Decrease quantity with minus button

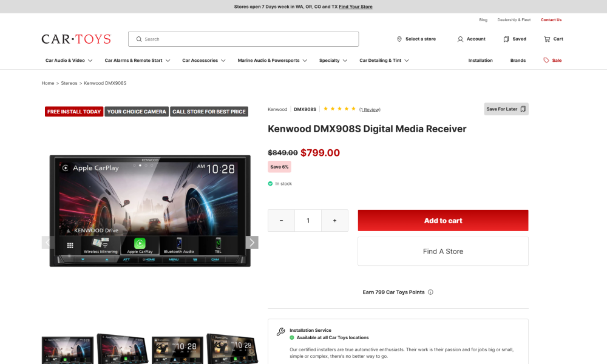click(x=281, y=221)
